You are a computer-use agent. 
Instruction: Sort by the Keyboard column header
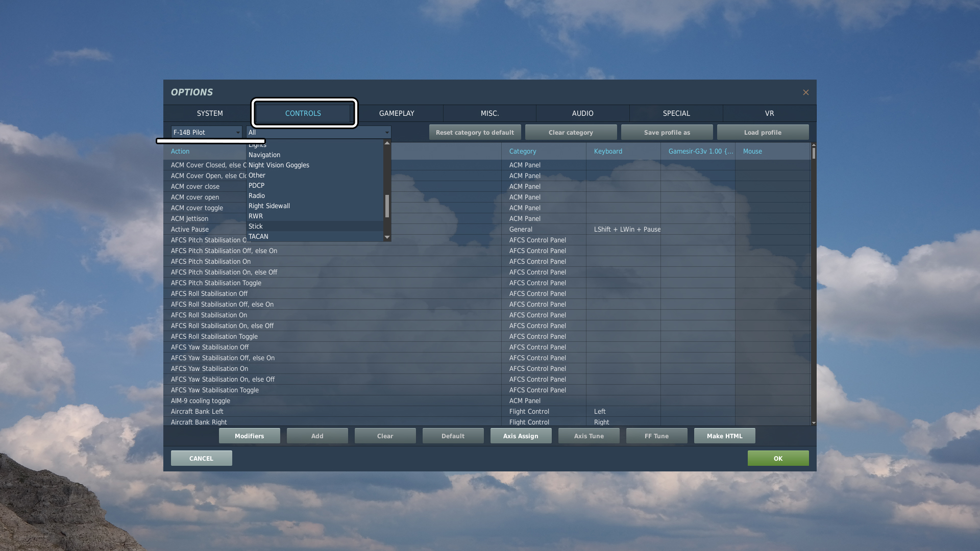coord(608,152)
